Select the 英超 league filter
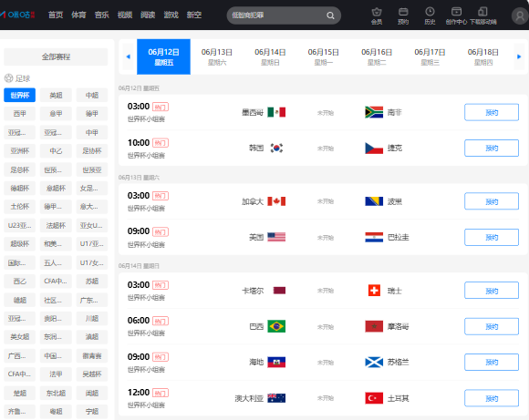Image resolution: width=529 pixels, height=420 pixels. tap(56, 95)
